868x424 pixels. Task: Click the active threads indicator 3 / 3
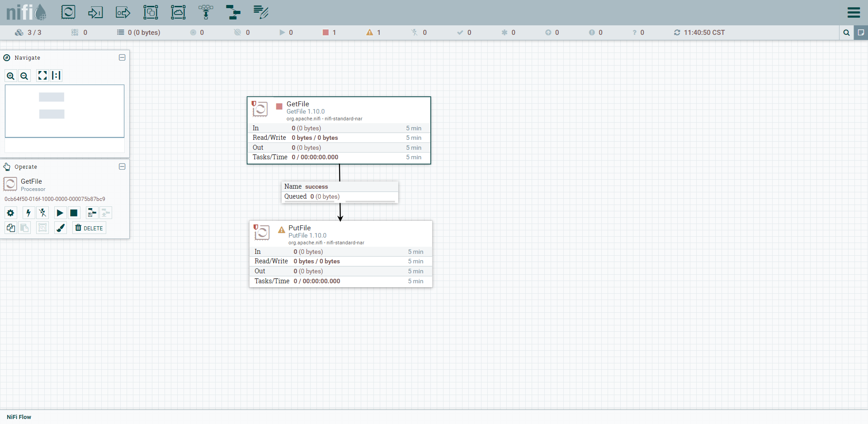28,33
